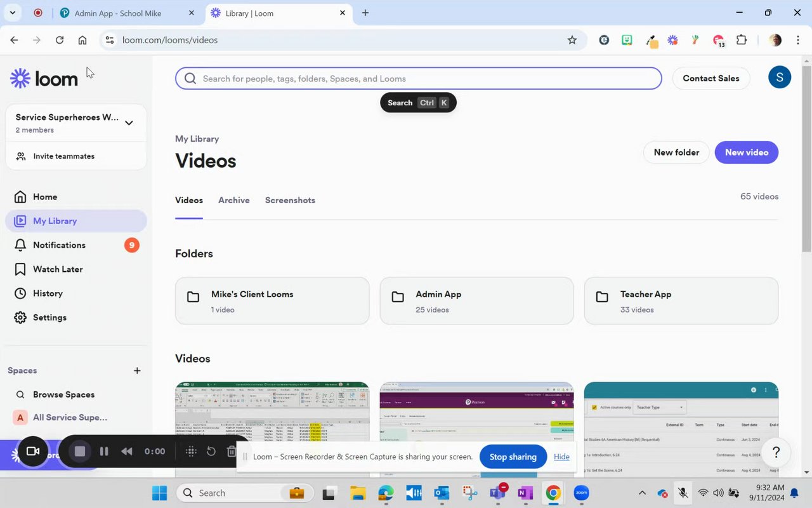Viewport: 812px width, 508px height.
Task: Pause the Loom recording
Action: [104, 451]
